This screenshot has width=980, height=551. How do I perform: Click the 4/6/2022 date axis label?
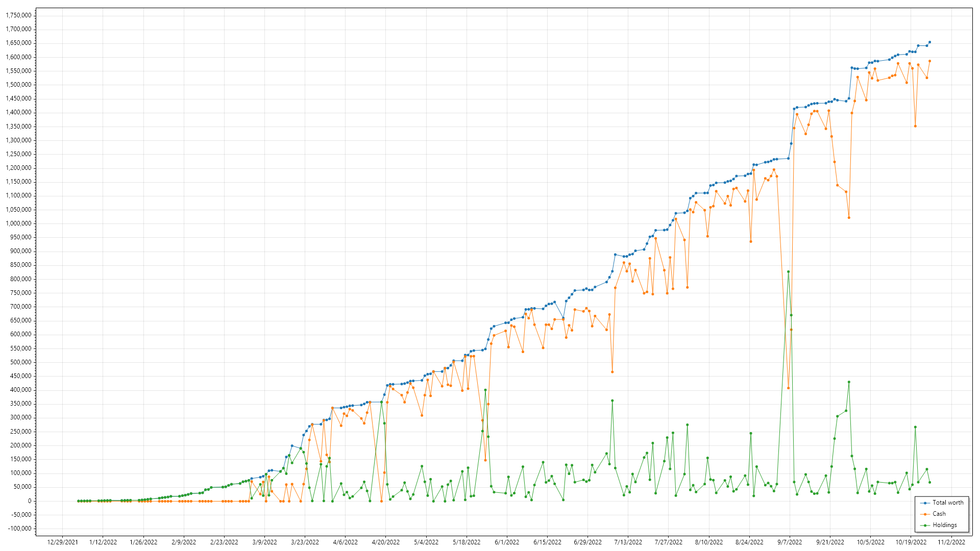click(346, 542)
